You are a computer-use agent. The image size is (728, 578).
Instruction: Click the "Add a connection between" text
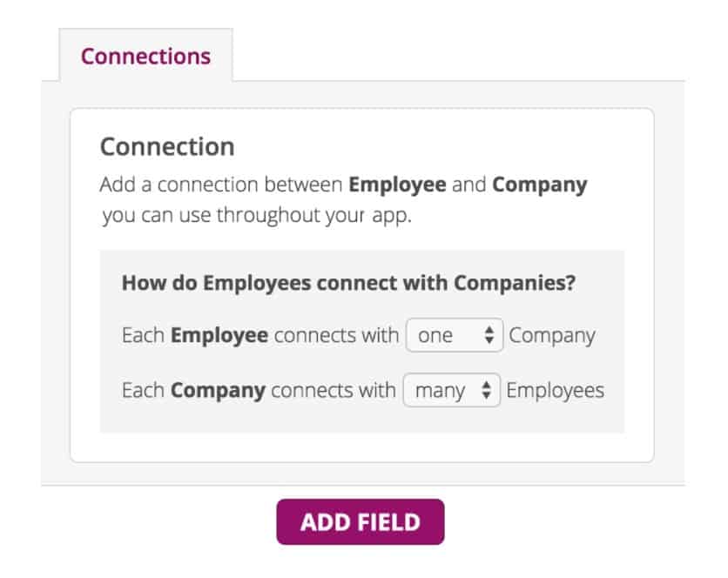tap(222, 185)
